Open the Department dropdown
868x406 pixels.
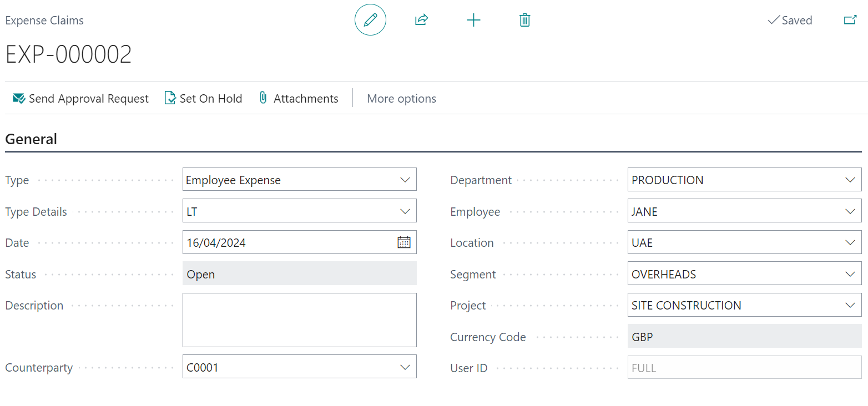pyautogui.click(x=850, y=180)
